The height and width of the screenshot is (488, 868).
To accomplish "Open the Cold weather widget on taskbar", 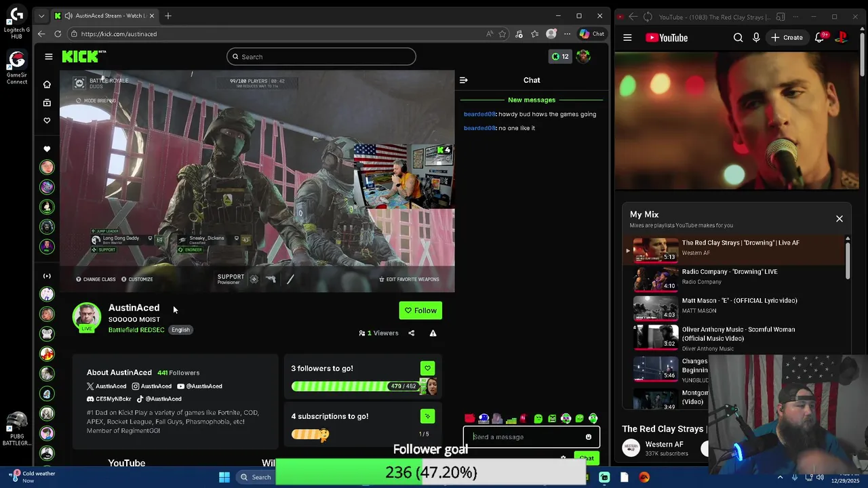I will coord(31,477).
